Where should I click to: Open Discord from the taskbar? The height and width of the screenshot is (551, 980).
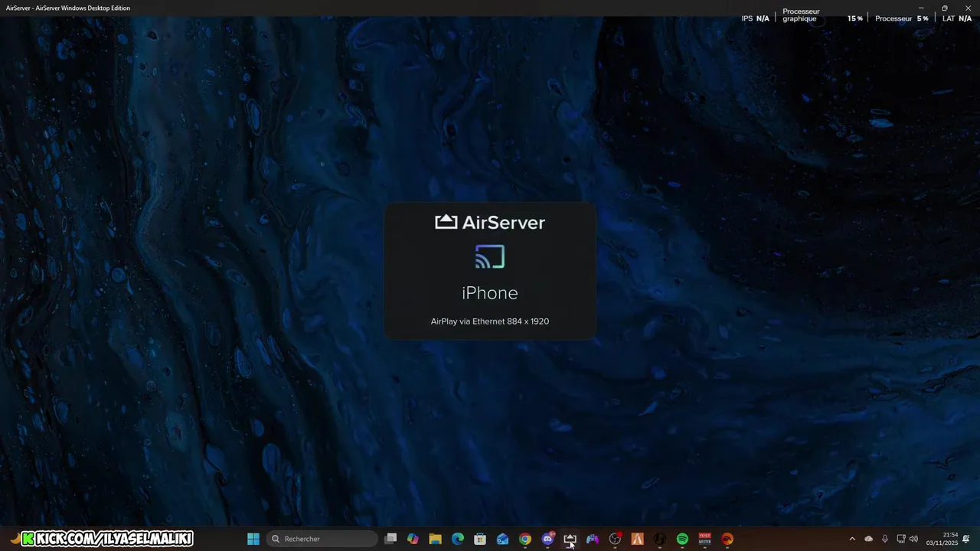point(547,539)
